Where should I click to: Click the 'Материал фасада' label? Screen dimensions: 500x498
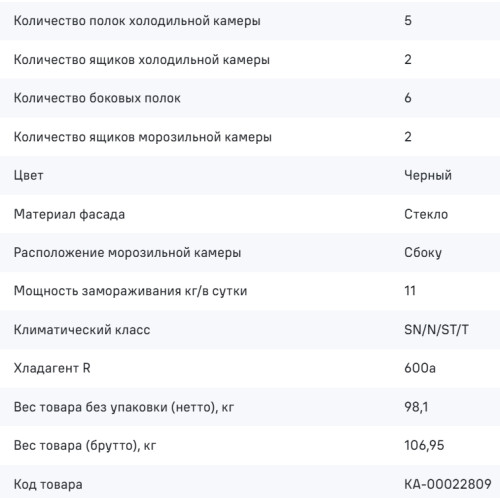(x=69, y=214)
